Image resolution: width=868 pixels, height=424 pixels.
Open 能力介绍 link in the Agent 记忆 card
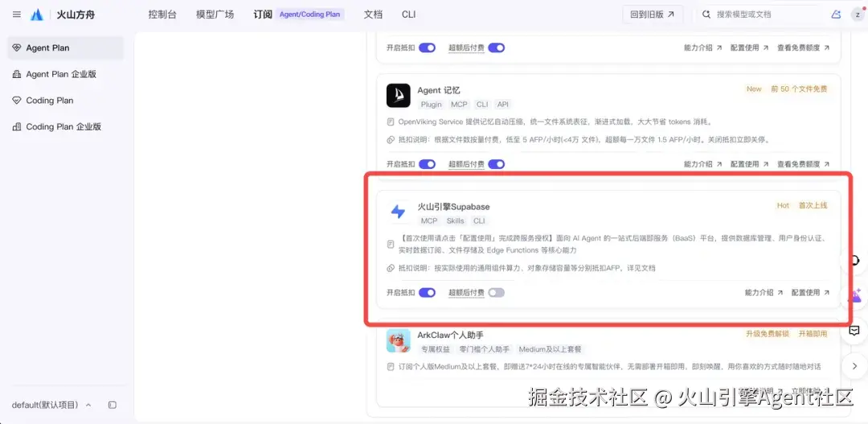[703, 164]
